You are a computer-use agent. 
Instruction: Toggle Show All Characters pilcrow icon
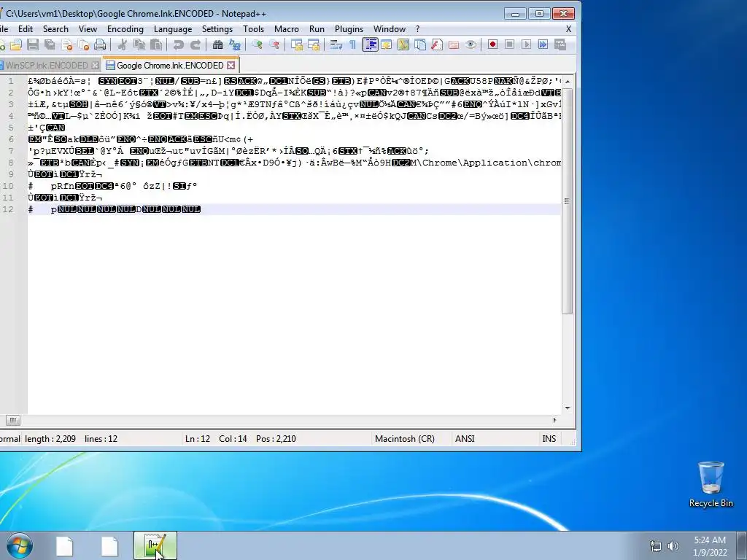click(352, 44)
